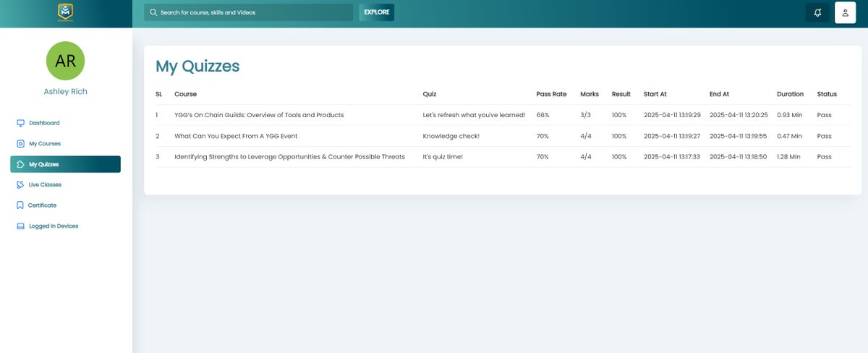Click the Start At column header
Image resolution: width=868 pixels, height=353 pixels.
point(655,94)
